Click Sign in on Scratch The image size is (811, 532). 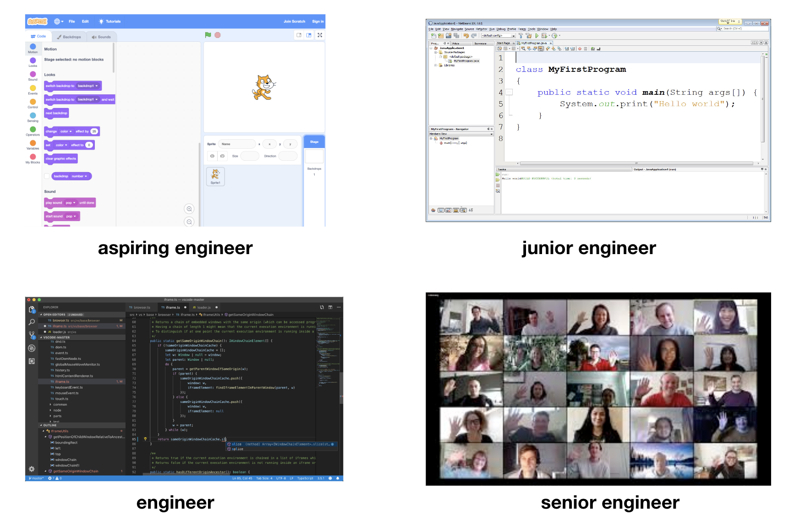coord(318,22)
